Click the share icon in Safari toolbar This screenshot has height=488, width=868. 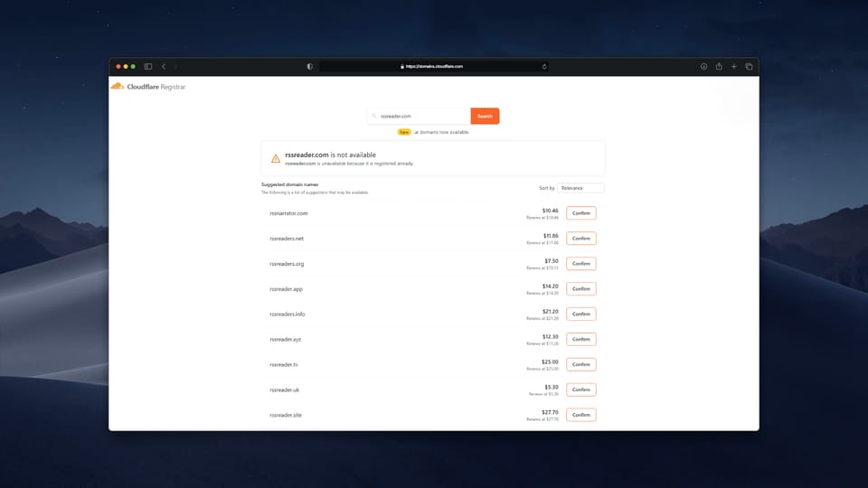[x=719, y=66]
